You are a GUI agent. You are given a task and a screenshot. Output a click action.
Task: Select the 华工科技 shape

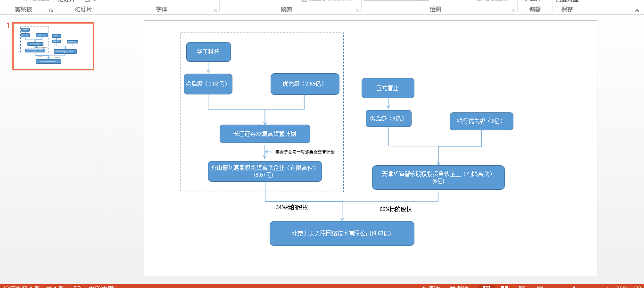click(x=208, y=52)
